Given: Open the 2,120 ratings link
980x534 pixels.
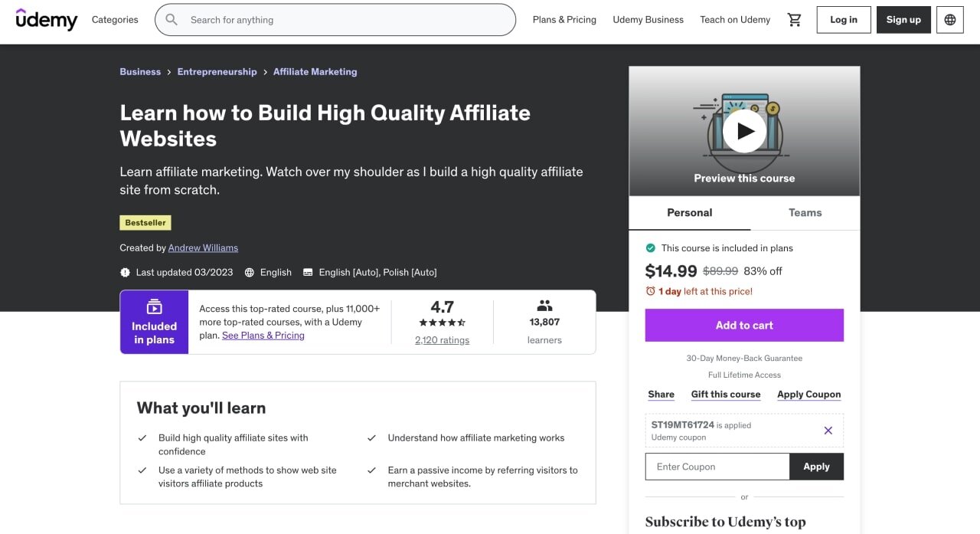Looking at the screenshot, I should (x=442, y=340).
